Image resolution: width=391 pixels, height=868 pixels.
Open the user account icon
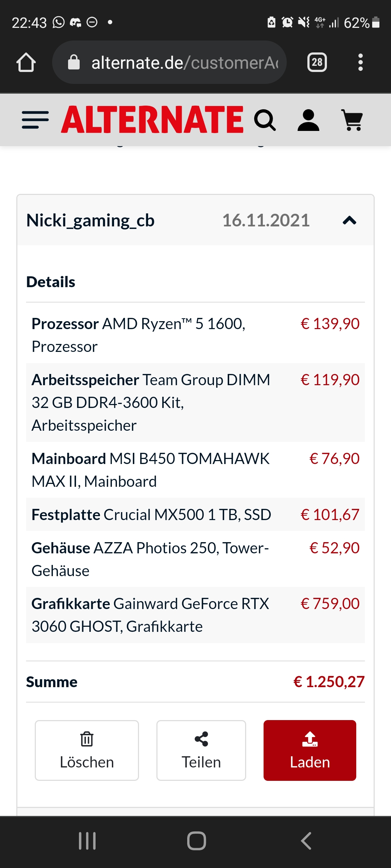(308, 120)
